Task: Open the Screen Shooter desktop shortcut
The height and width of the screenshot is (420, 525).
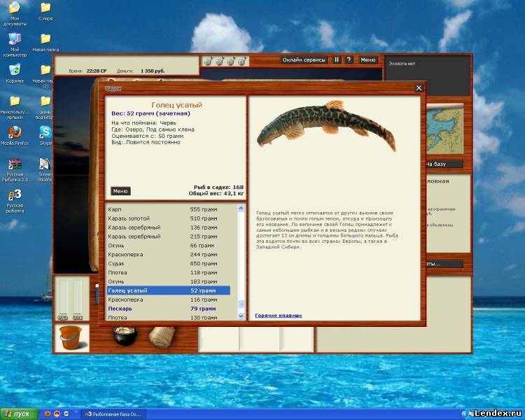Action: (x=45, y=170)
